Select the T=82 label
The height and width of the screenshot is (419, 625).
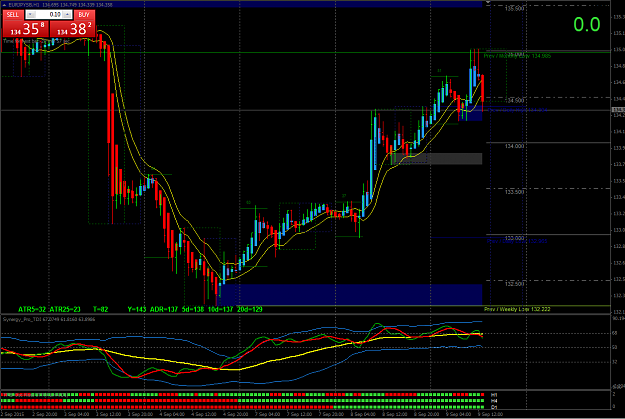[100, 309]
